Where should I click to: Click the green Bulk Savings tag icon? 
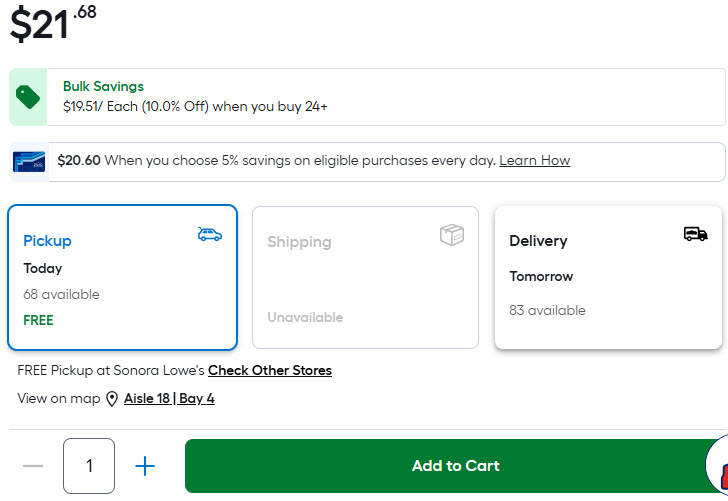28,97
